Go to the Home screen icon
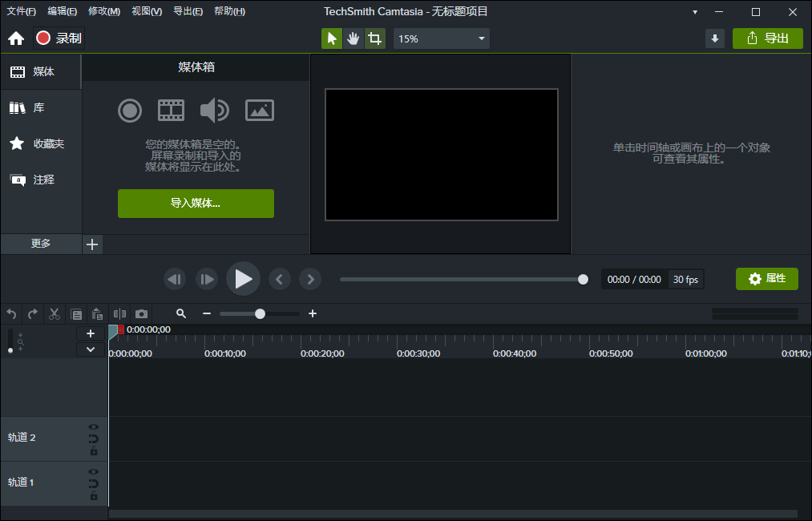812x521 pixels. [16, 38]
